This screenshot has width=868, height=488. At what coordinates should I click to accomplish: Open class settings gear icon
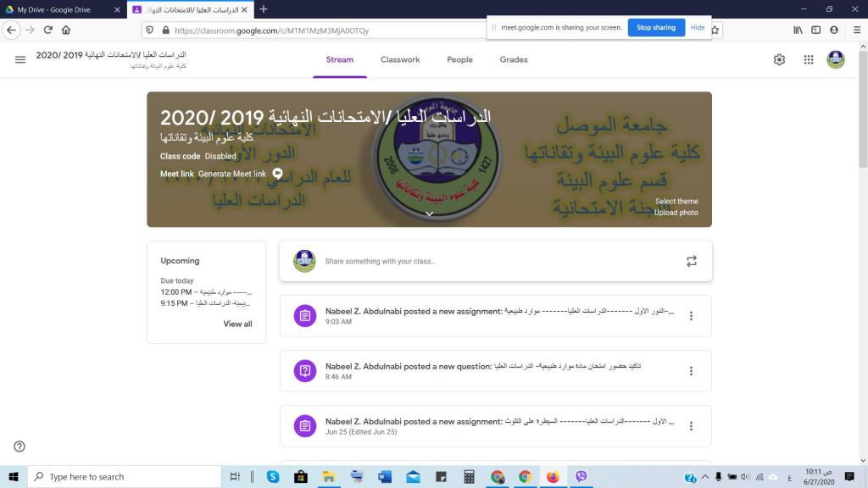coord(779,59)
